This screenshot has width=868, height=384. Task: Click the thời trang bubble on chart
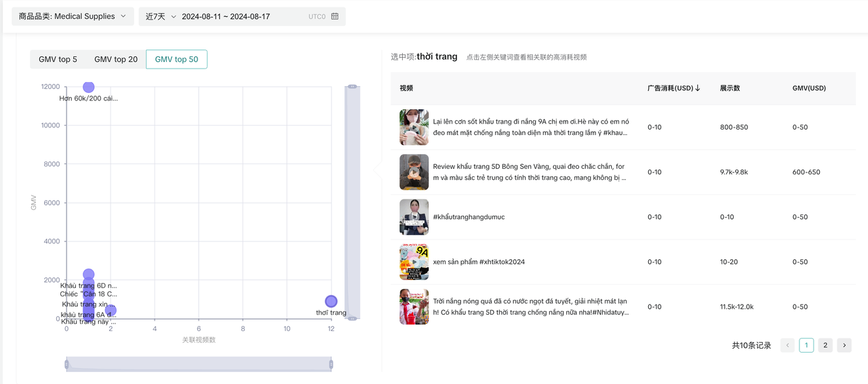[331, 301]
